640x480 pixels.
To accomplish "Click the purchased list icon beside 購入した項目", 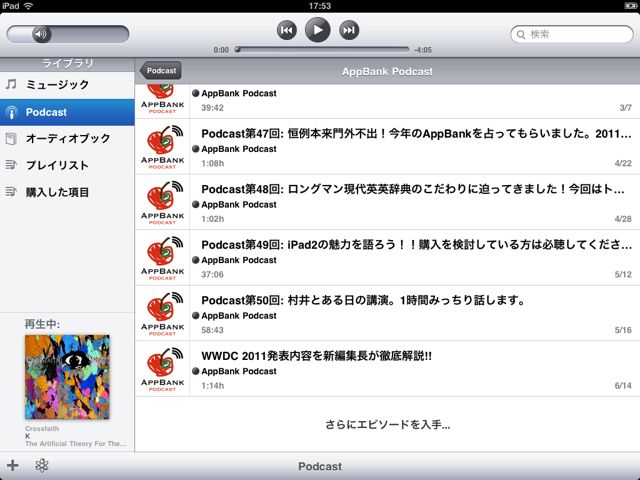I will pyautogui.click(x=11, y=191).
